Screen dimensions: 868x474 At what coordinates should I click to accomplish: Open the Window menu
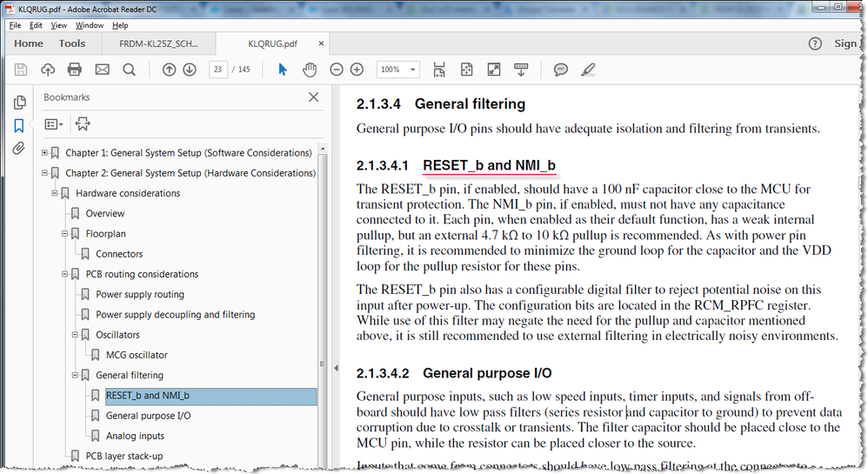click(x=89, y=25)
